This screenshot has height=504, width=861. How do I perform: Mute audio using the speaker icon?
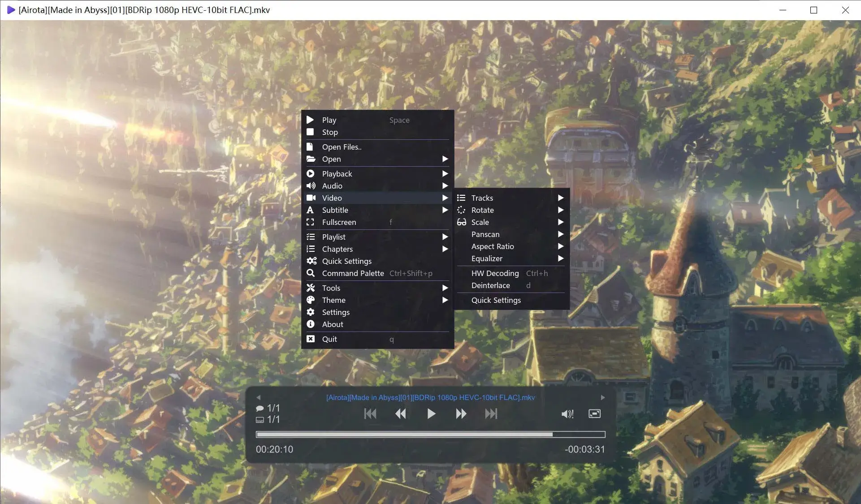(567, 414)
